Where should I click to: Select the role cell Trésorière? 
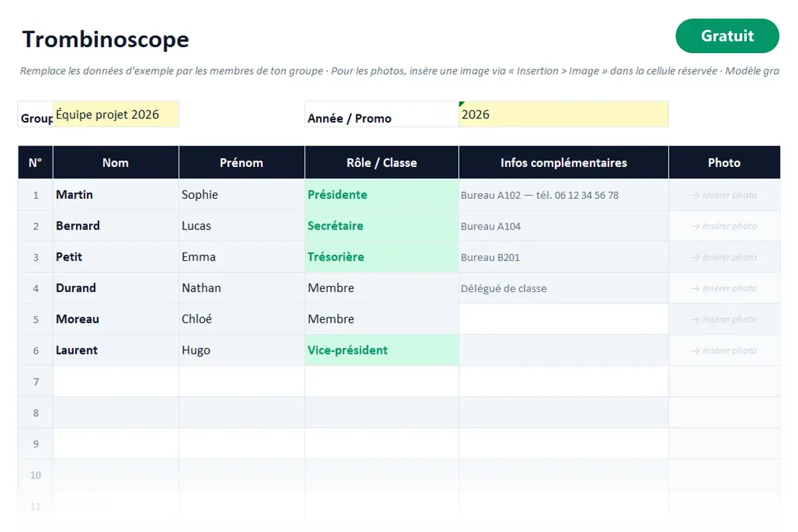[x=382, y=257]
